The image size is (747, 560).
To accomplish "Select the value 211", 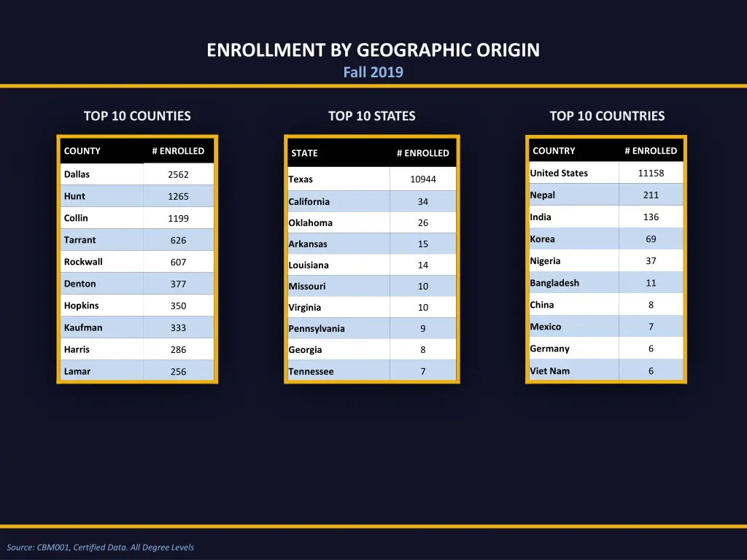I will [651, 195].
